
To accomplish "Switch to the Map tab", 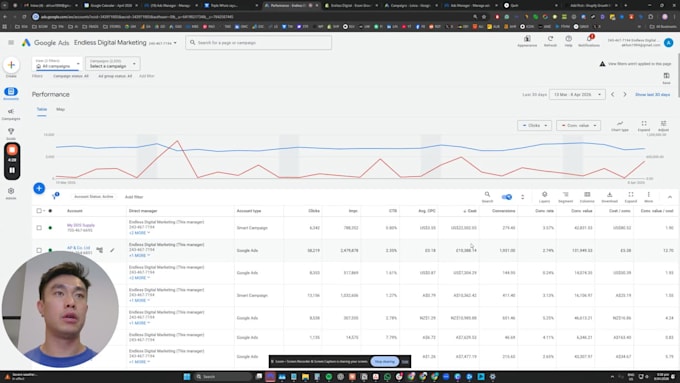I will click(60, 109).
